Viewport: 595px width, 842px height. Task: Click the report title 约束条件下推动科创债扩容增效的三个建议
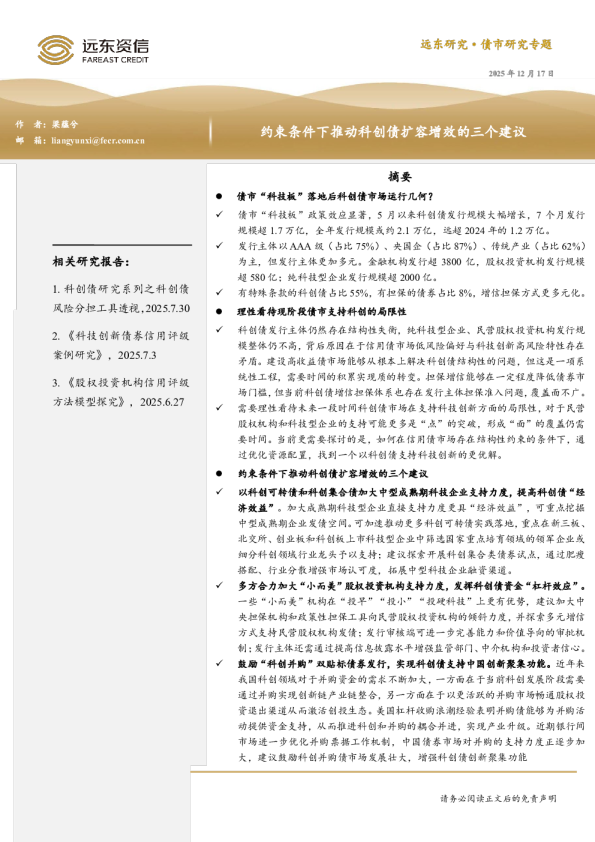click(x=393, y=132)
